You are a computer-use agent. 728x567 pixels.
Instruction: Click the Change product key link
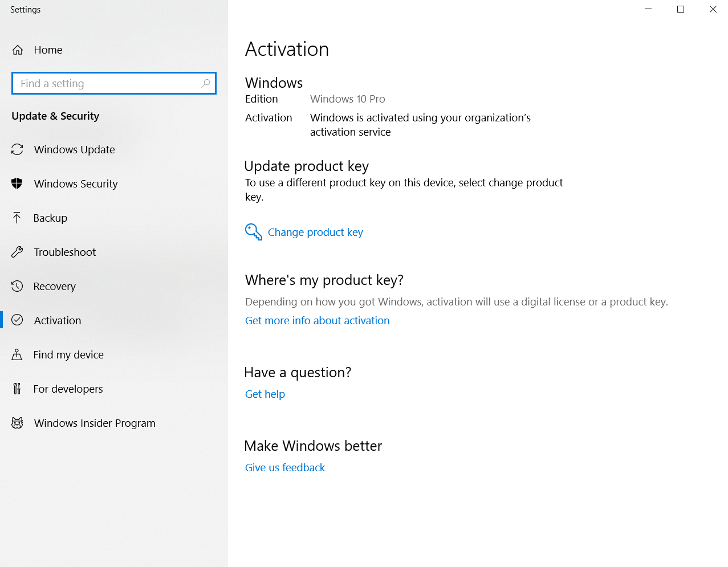[x=315, y=232]
